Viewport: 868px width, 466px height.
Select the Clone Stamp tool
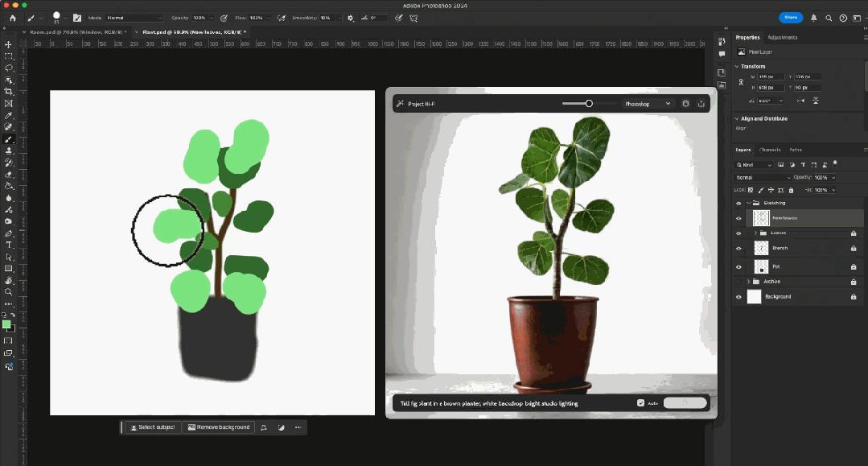8,151
